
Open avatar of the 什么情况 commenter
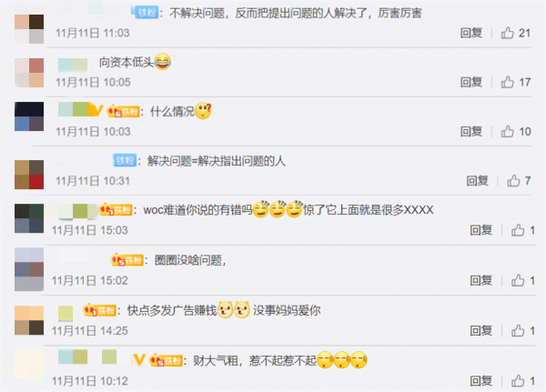coord(29,116)
